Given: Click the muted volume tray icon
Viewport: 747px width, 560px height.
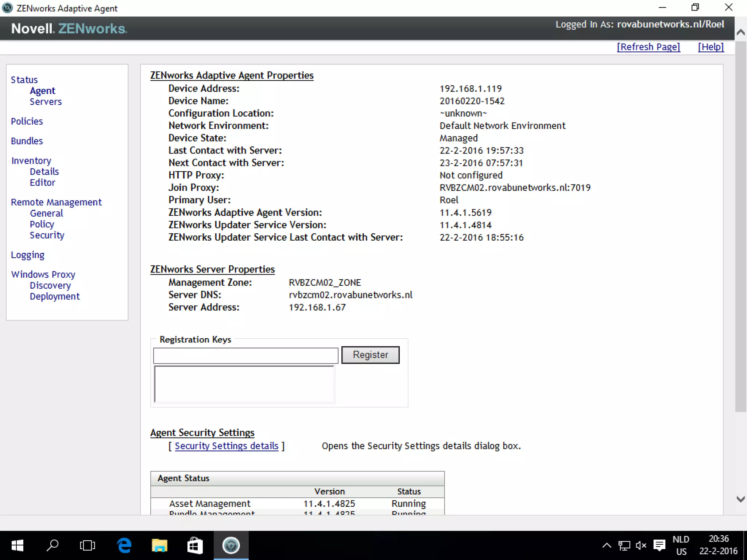Looking at the screenshot, I should [641, 545].
